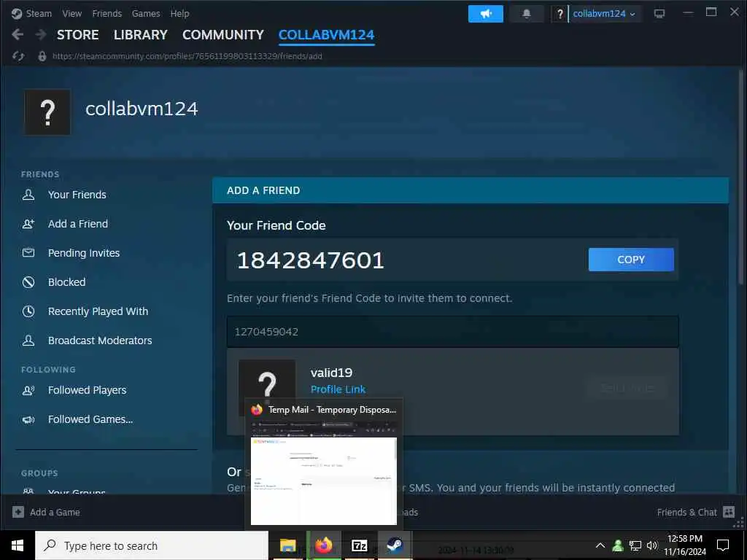Screen dimensions: 747x560
Task: Open Friends & Chat
Action: pos(686,513)
